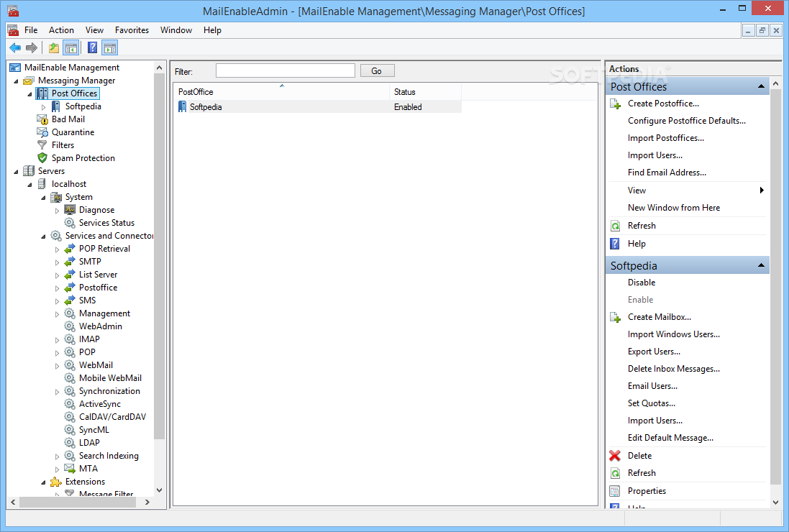Click into the Filter text field
This screenshot has width=789, height=532.
[286, 70]
